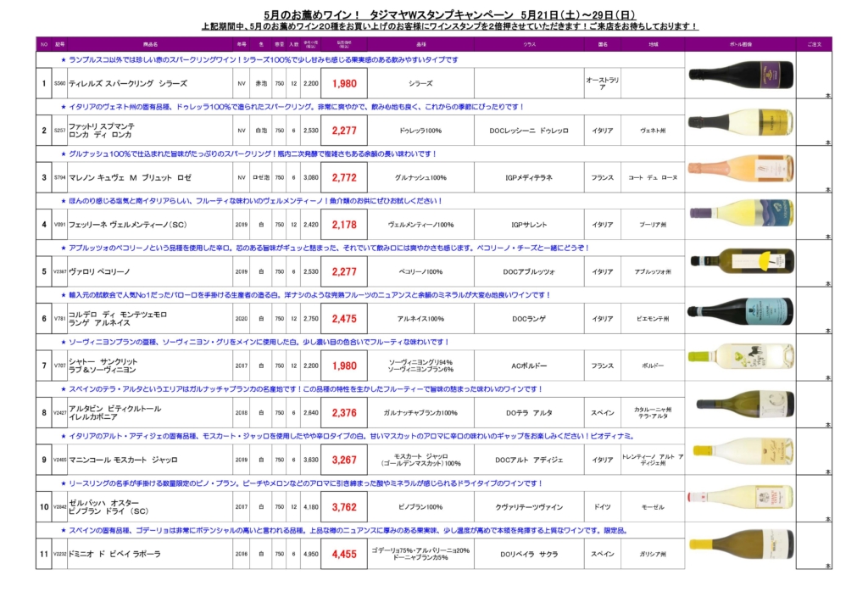Select the country cell ドイツ
868x614 pixels.
tap(603, 507)
